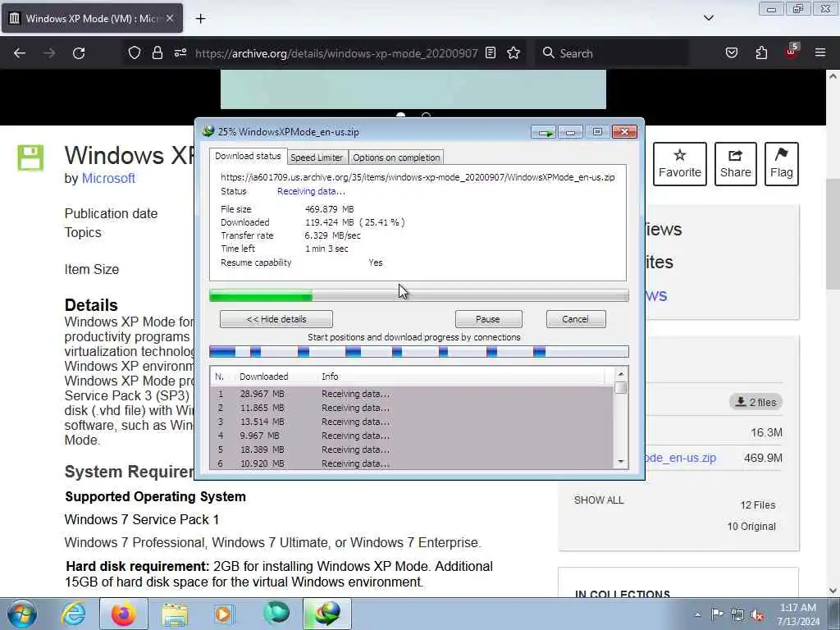Switch to Firefox in the taskbar
This screenshot has height=630, width=840.
point(124,614)
